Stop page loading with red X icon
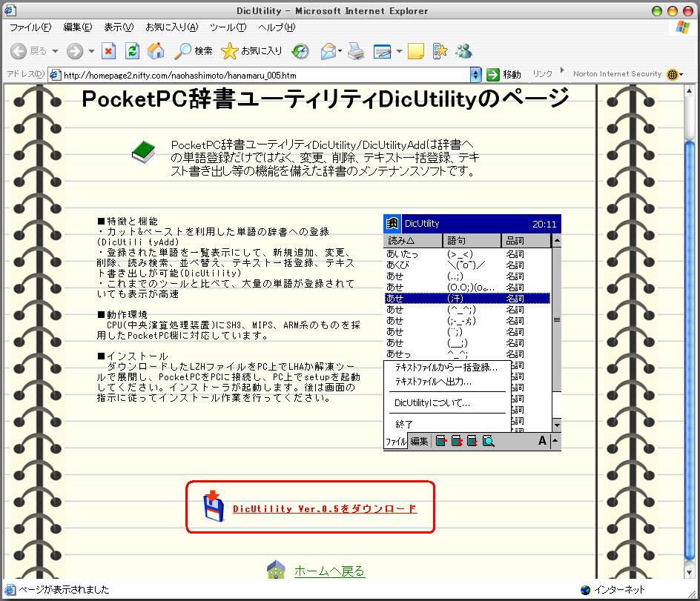 108,51
